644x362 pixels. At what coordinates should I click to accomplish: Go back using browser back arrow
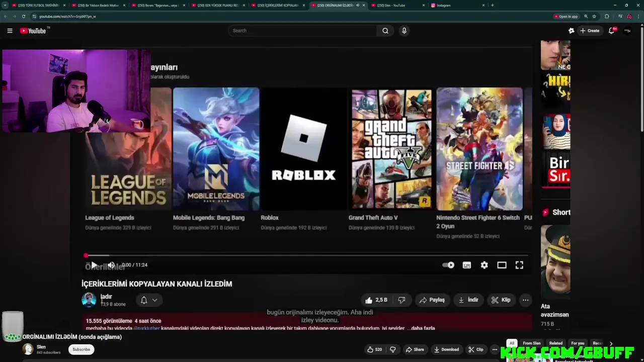(6, 16)
